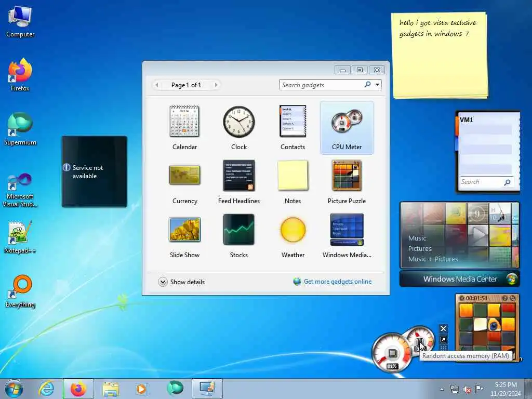Open Internet Explorer from the taskbar
This screenshot has width=532, height=399.
[x=46, y=389]
